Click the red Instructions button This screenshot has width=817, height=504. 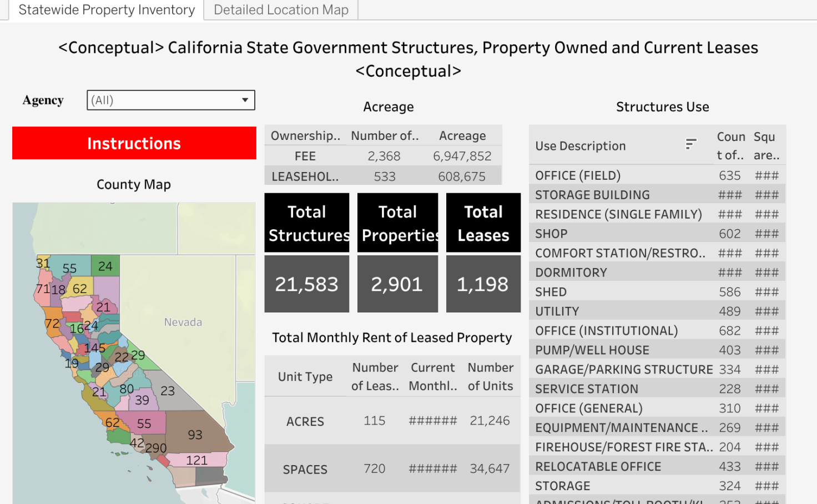pyautogui.click(x=134, y=143)
